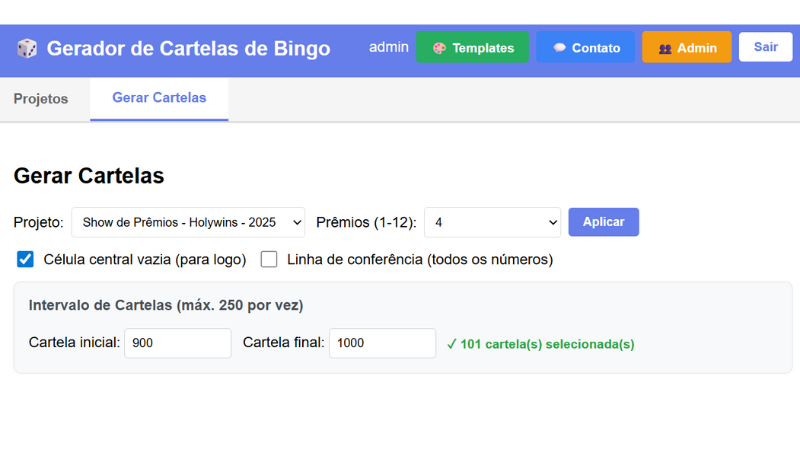800x450 pixels.
Task: Click the people icon on Admin
Action: [665, 48]
